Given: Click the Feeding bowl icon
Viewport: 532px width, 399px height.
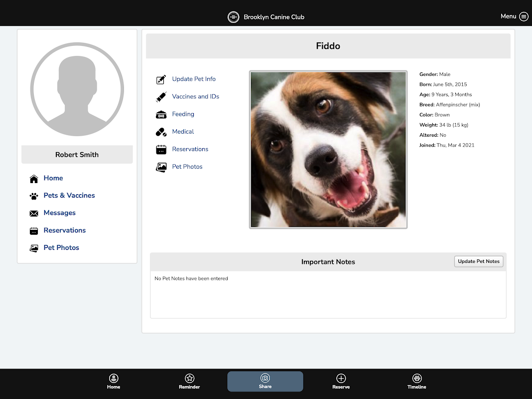Looking at the screenshot, I should pos(161,115).
